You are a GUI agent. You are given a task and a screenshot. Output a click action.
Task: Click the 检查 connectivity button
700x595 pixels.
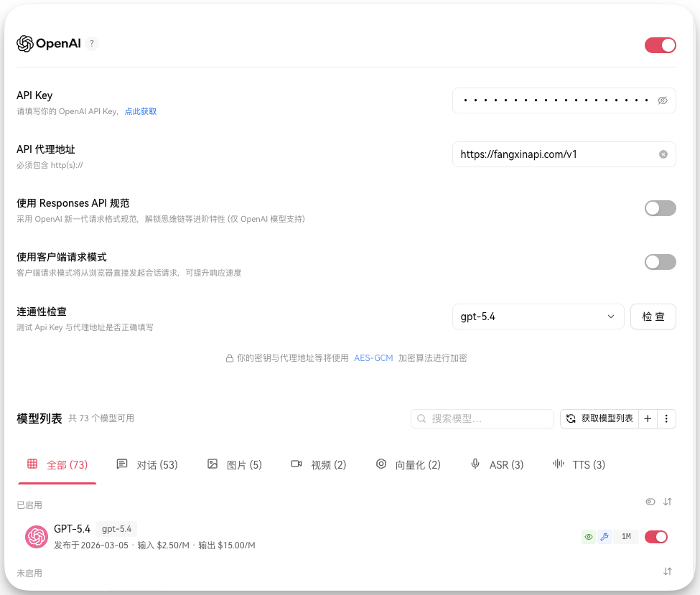click(653, 317)
